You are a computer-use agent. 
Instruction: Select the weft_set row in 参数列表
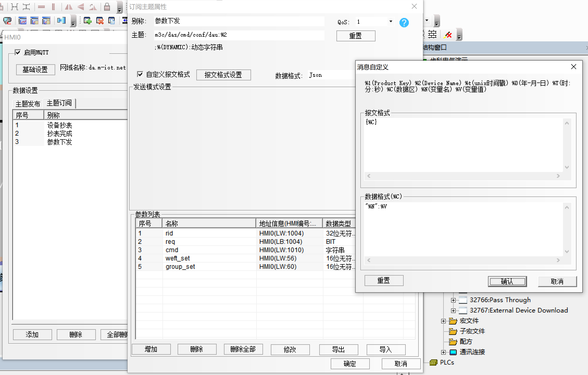[246, 258]
